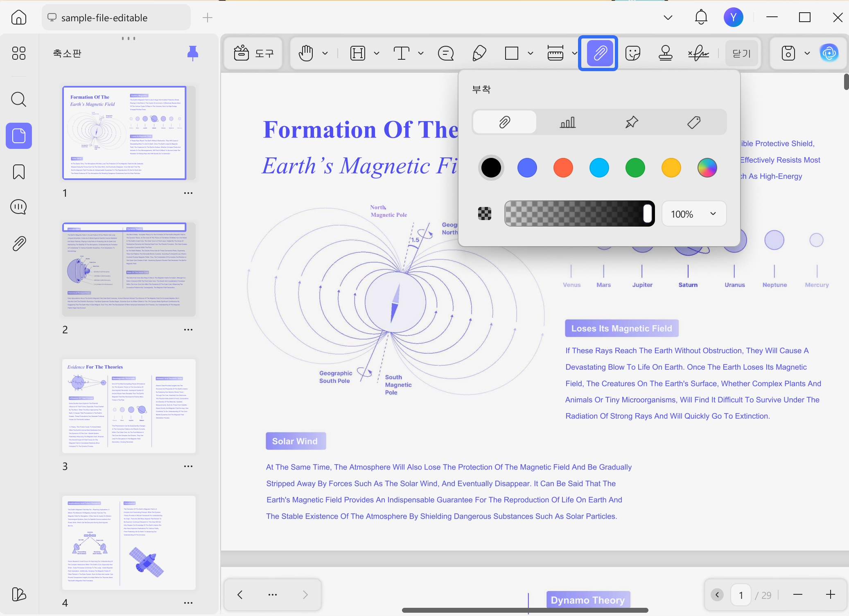Open the custom rainbow color picker

[707, 168]
